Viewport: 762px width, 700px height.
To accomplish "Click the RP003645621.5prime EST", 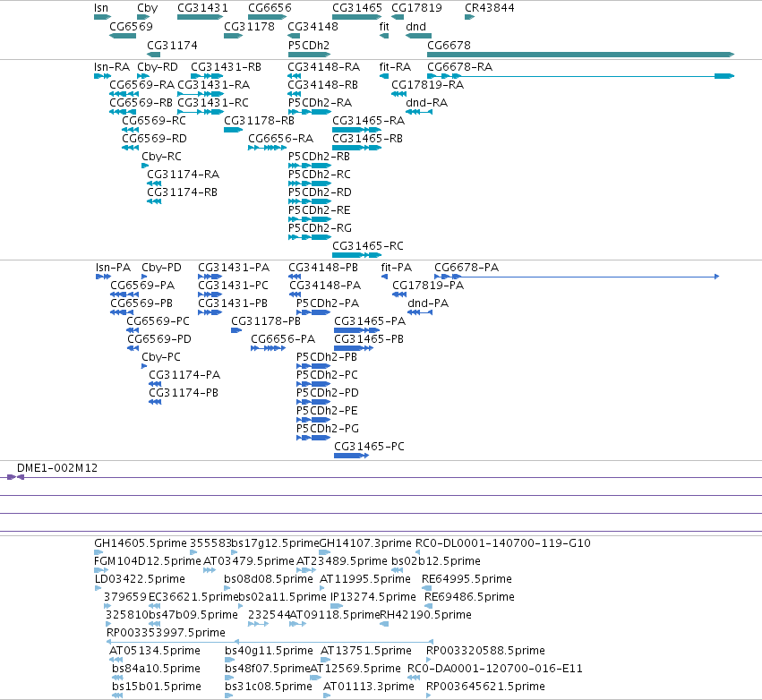I will point(429,696).
